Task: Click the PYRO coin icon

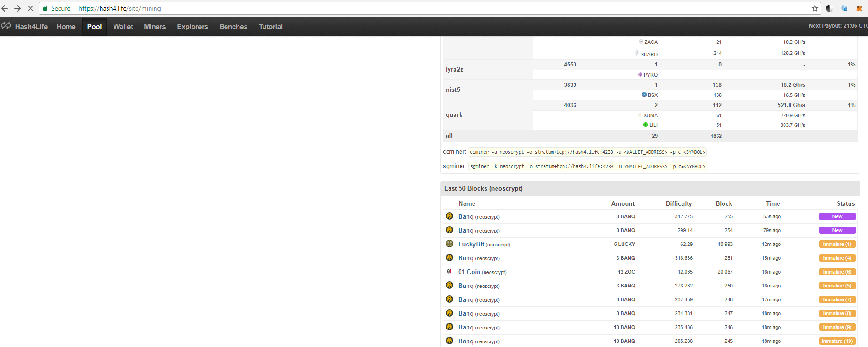Action: coord(640,74)
